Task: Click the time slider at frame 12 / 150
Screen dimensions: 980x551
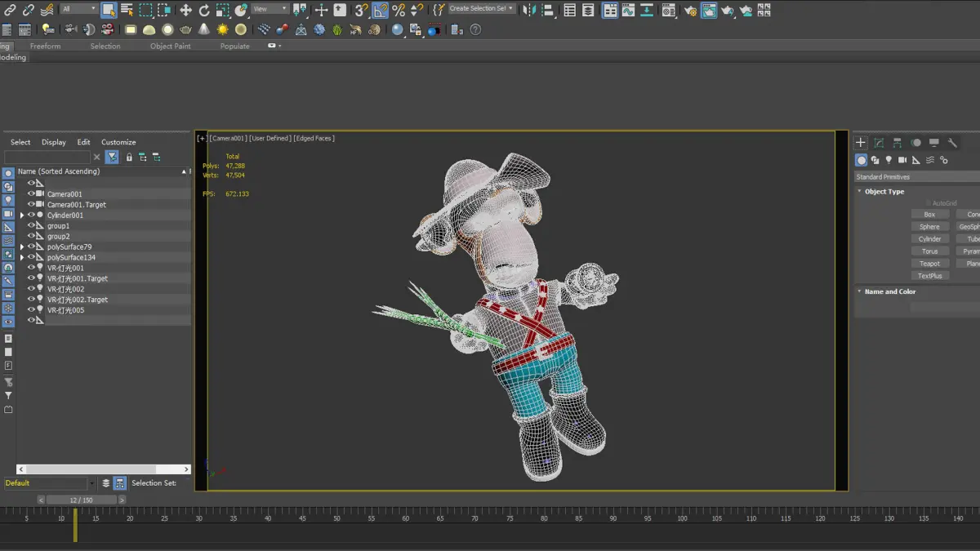Action: (x=81, y=500)
